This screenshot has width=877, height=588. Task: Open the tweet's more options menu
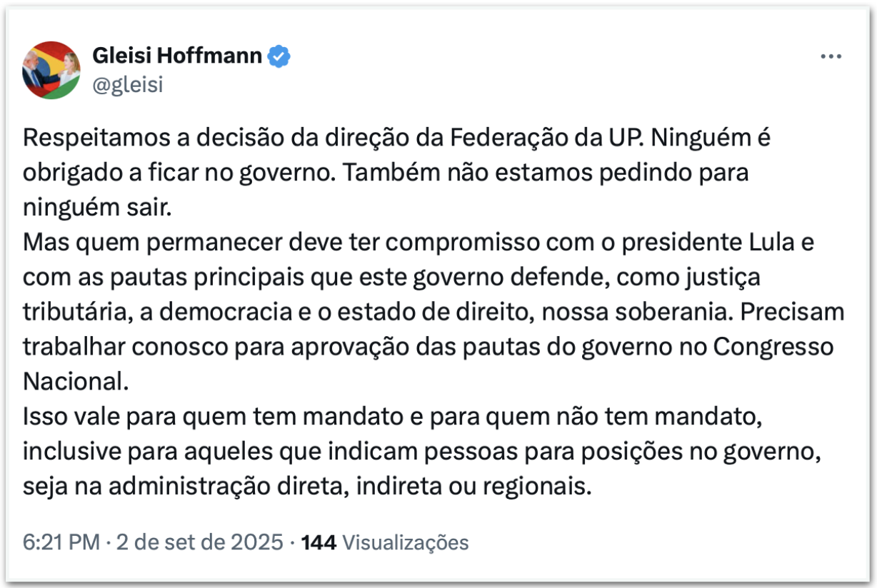831,57
